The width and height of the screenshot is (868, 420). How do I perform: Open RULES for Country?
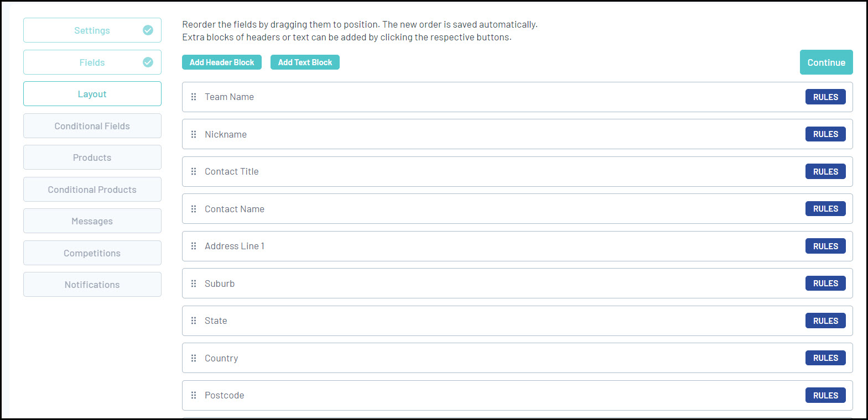tap(825, 358)
